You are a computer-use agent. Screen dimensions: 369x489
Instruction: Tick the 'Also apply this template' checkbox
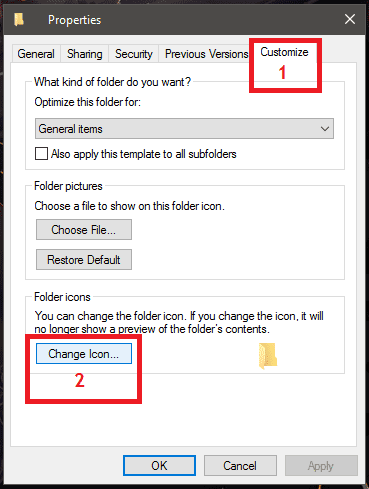click(41, 154)
